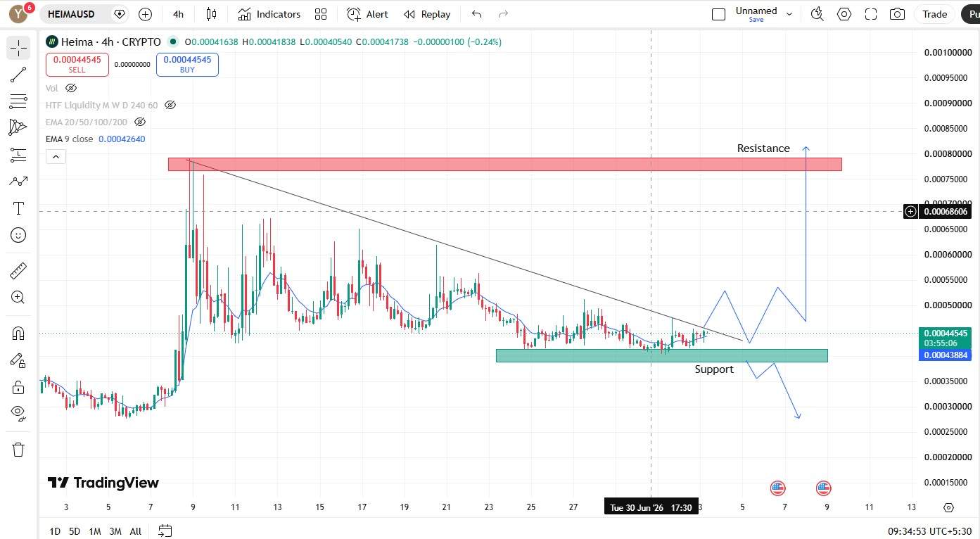The height and width of the screenshot is (539, 980).
Task: Select the XABCD pattern tool
Action: point(19,181)
